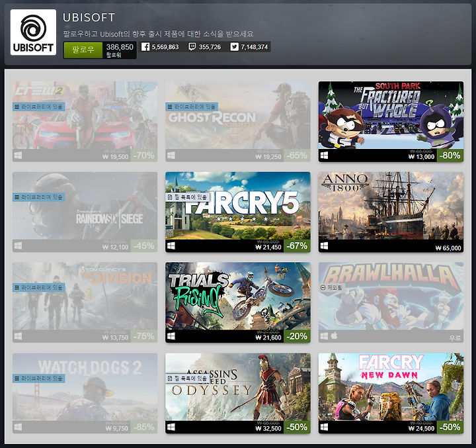
Task: Open Ghost Recon Wildlands game card
Action: pyautogui.click(x=238, y=121)
